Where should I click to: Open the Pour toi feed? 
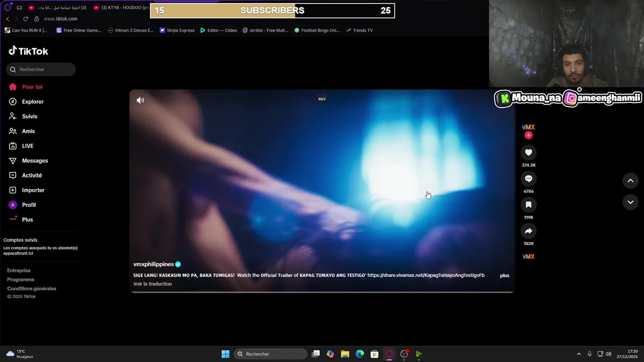coord(26,87)
